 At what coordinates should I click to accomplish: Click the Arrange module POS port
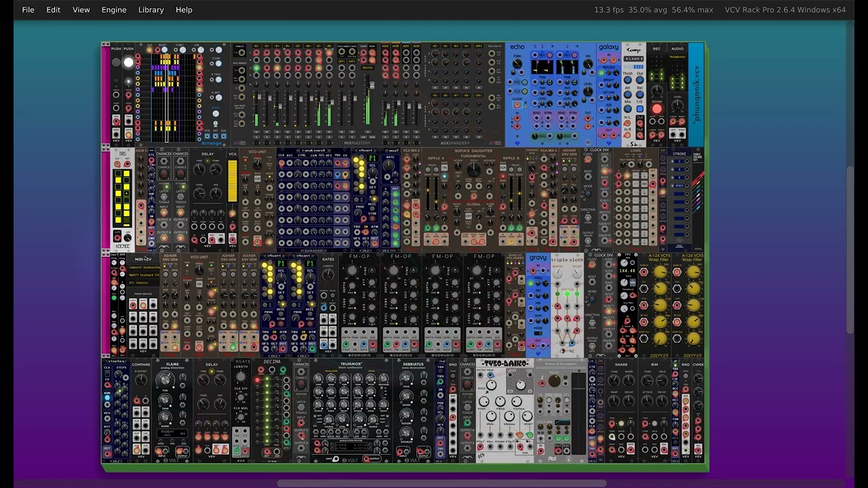point(207,136)
